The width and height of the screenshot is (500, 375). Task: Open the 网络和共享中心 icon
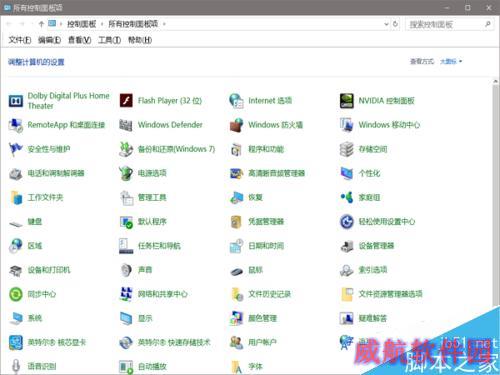(x=126, y=294)
